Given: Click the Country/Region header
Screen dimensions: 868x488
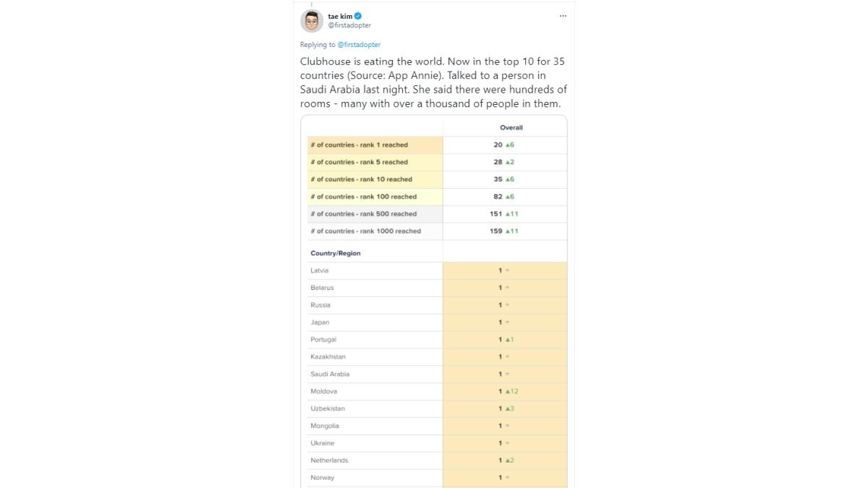Looking at the screenshot, I should point(336,253).
